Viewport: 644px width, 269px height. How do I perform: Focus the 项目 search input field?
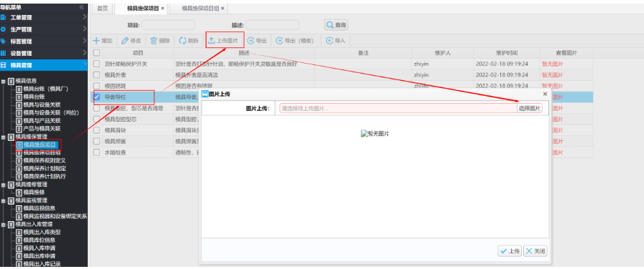[169, 25]
